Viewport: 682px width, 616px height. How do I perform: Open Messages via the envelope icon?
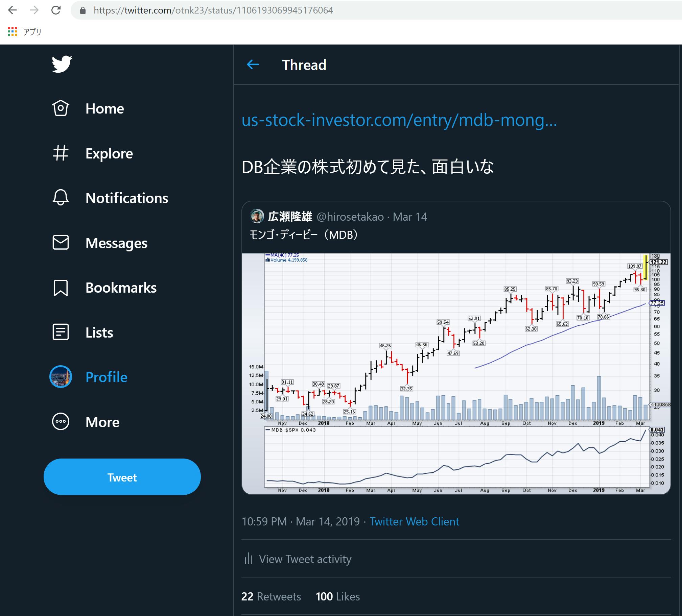tap(61, 243)
